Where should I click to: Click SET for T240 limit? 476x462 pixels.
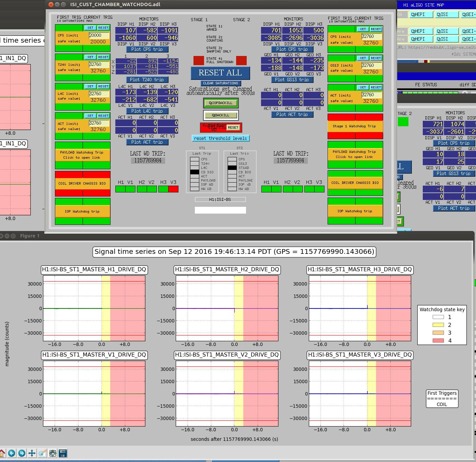pos(90,57)
